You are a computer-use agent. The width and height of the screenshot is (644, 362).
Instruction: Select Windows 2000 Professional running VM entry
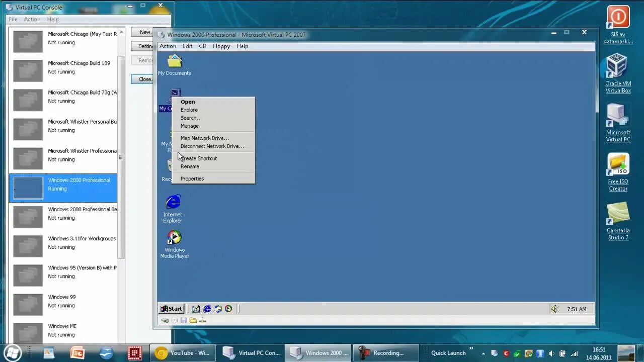pos(63,188)
